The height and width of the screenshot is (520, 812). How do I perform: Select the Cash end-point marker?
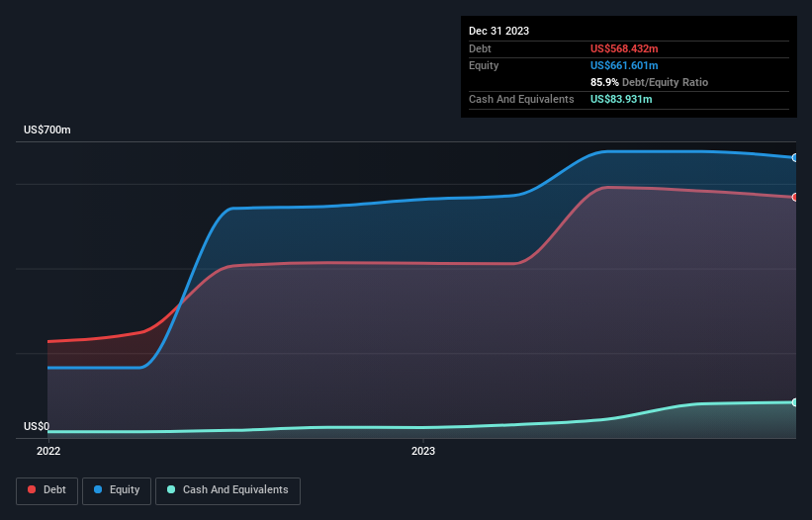click(795, 402)
